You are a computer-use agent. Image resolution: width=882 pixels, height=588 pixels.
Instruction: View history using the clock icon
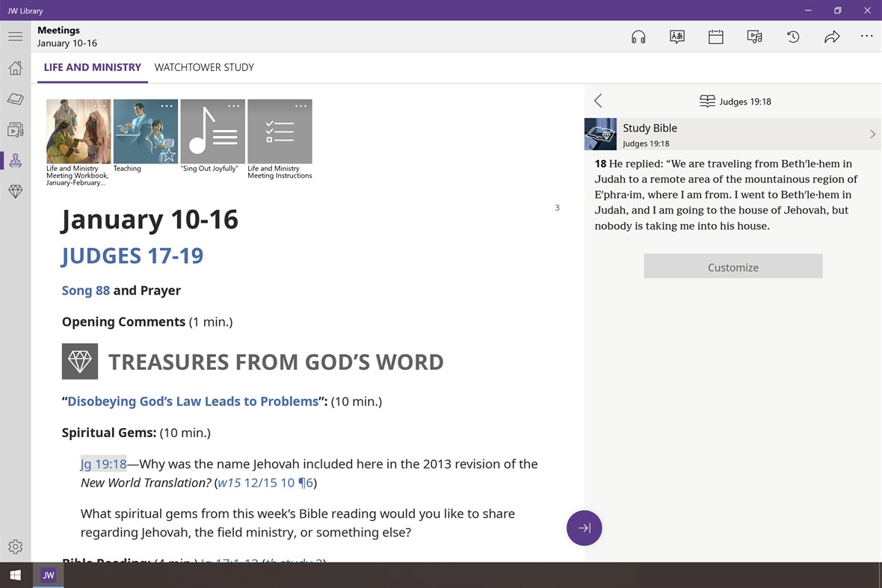[x=794, y=36]
